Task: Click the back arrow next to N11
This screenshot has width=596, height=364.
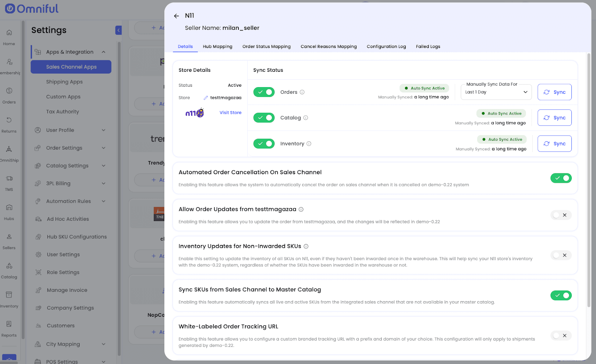Action: coord(176,16)
